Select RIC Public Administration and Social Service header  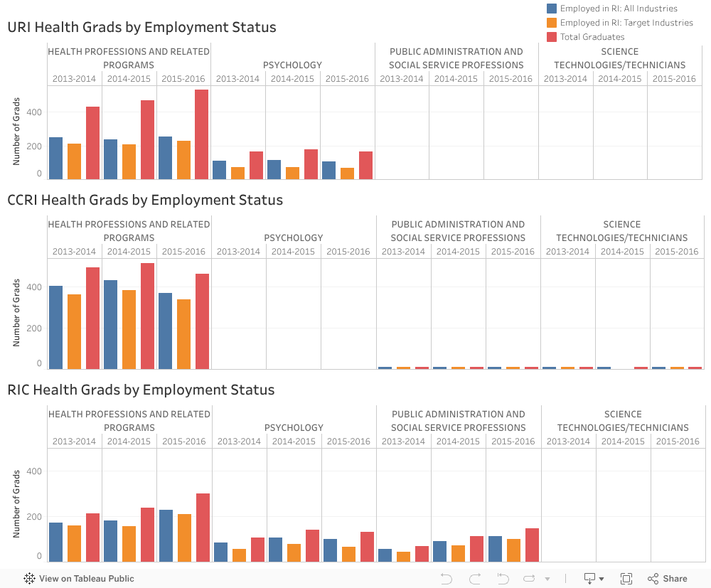tap(459, 421)
